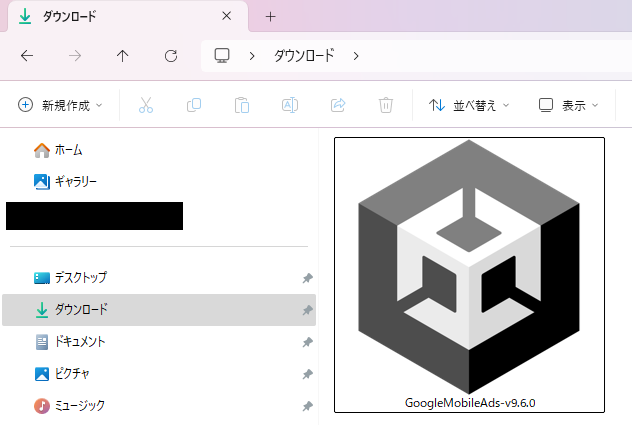632x425 pixels.
Task: Open the 新規作成 dropdown menu
Action: pyautogui.click(x=60, y=105)
